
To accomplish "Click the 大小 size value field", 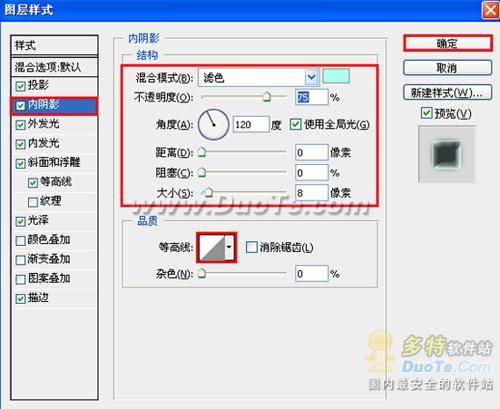I will [312, 192].
